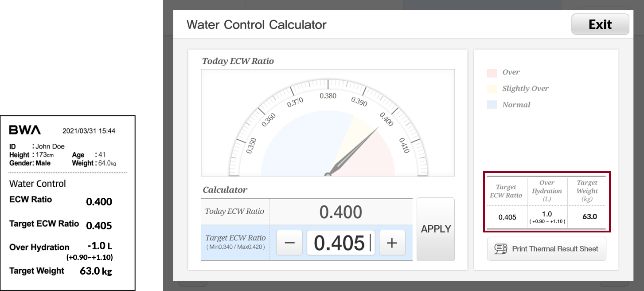The height and width of the screenshot is (291, 644).
Task: Click the gauge needle on ECW dial
Action: (352, 151)
